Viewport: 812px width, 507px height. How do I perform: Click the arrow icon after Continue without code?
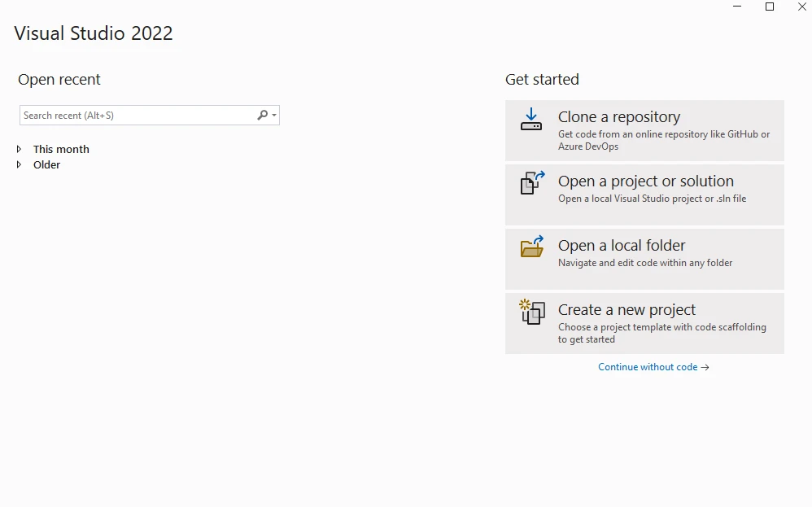click(705, 368)
